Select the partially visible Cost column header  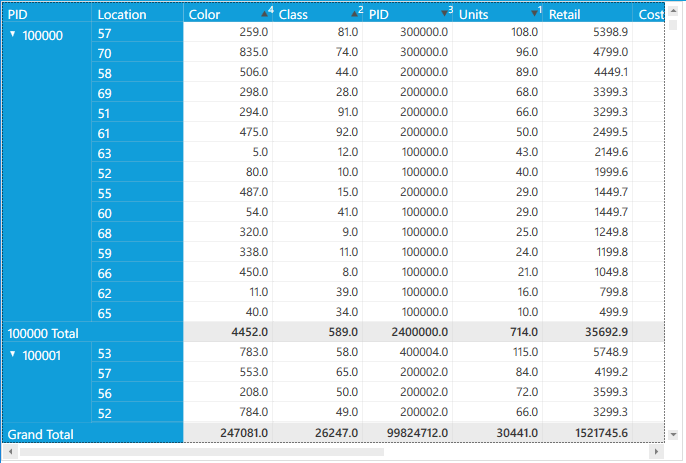click(x=649, y=14)
